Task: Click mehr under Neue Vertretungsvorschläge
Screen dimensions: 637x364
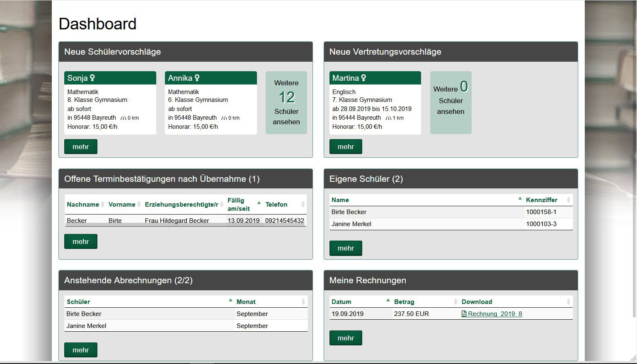Action: pos(346,147)
